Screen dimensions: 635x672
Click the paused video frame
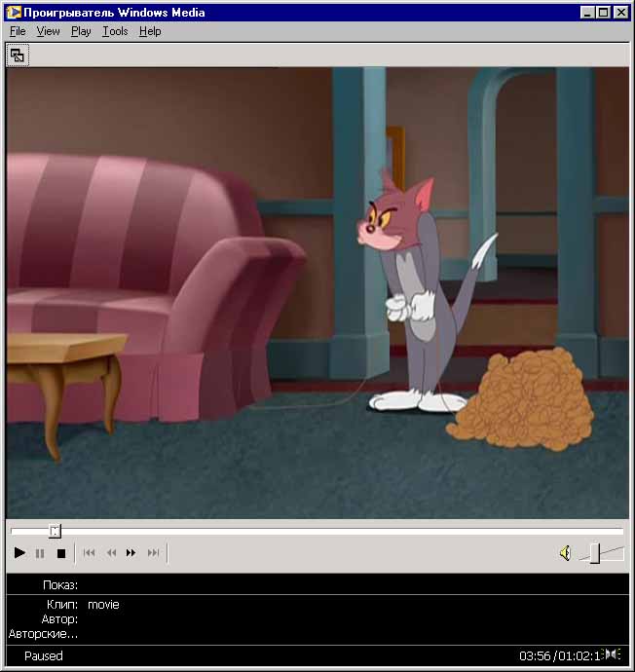[x=317, y=293]
